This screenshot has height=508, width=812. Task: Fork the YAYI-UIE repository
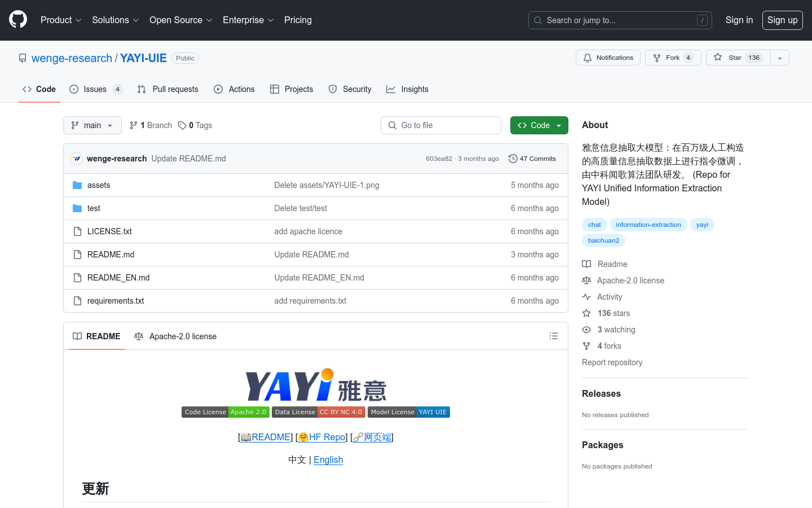click(673, 58)
